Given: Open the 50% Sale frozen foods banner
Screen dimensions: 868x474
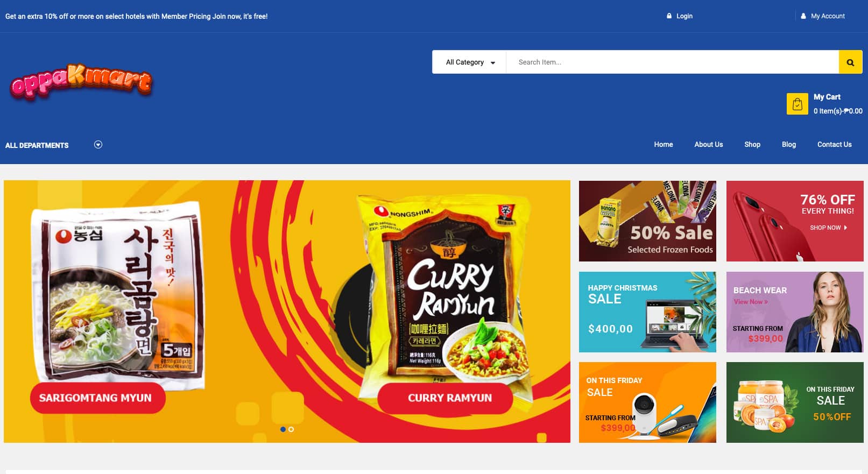Looking at the screenshot, I should (647, 221).
